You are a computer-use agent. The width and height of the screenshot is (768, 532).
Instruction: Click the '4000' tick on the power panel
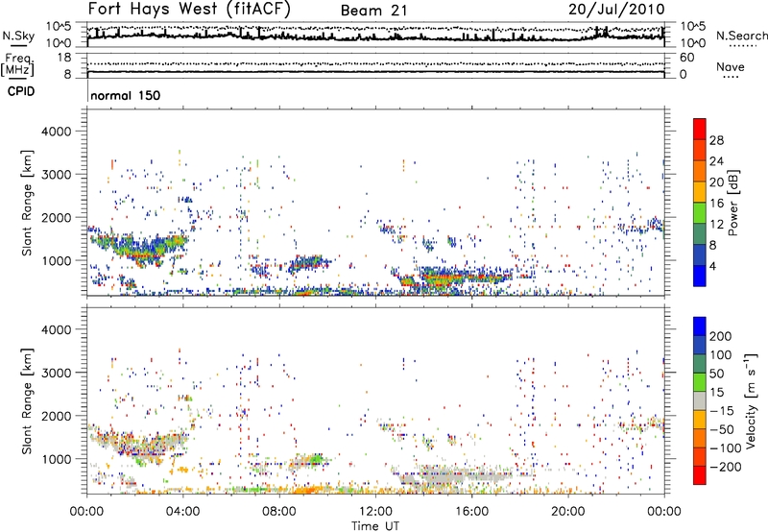point(57,132)
